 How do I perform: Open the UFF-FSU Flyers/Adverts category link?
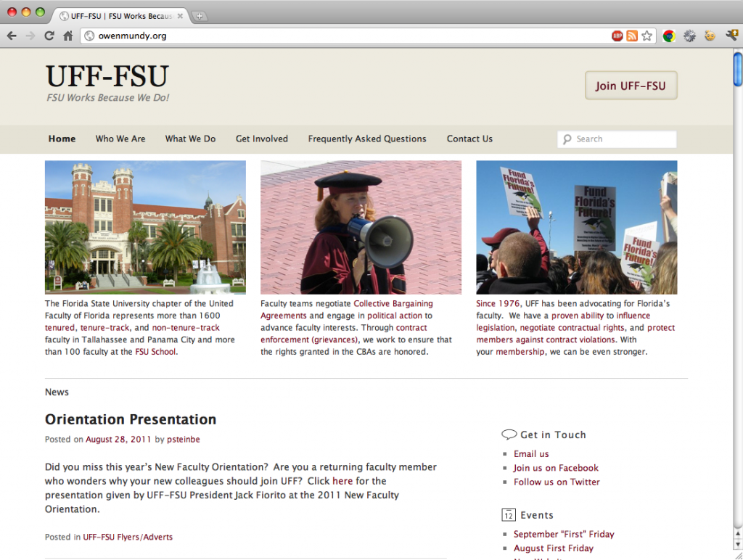[128, 537]
